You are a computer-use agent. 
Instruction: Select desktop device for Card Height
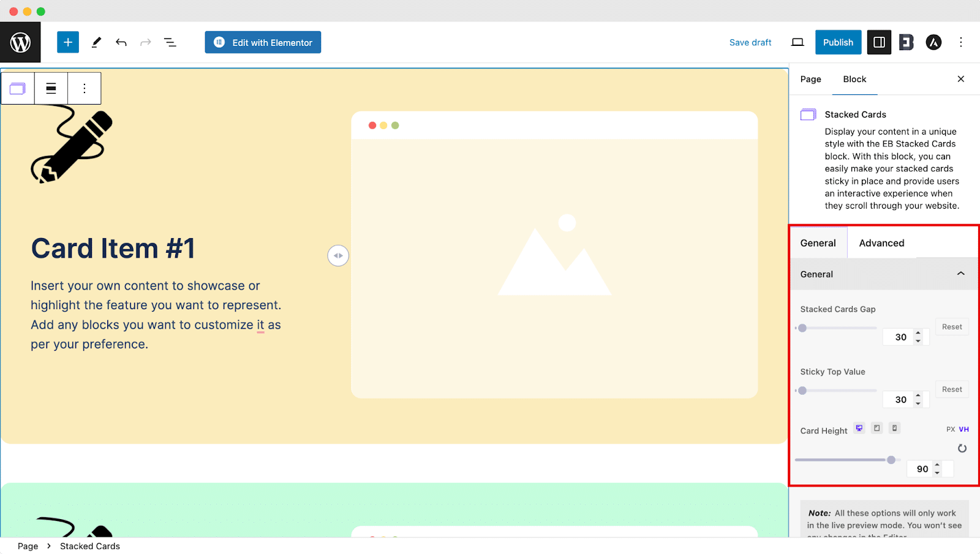pos(859,429)
